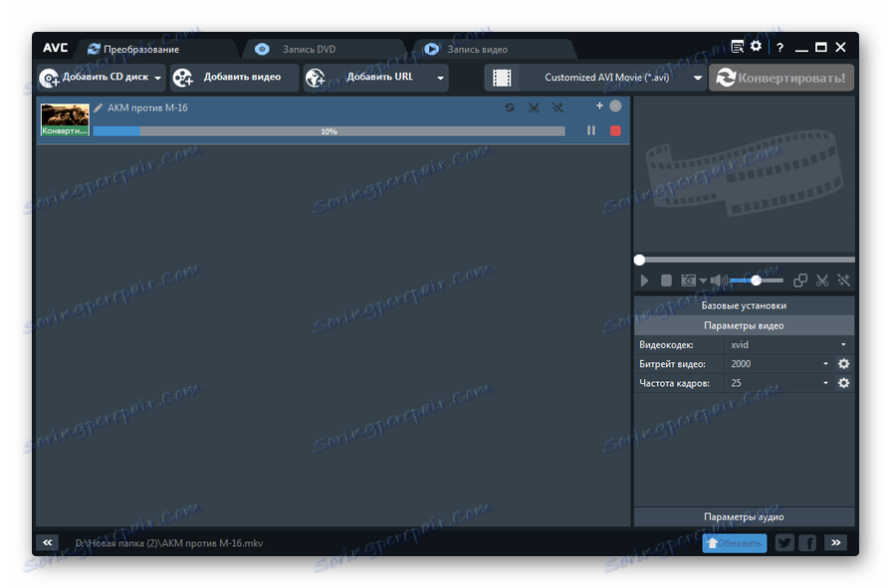Open the effects wand icon in the file row
Screen dimensions: 891x588
[557, 107]
